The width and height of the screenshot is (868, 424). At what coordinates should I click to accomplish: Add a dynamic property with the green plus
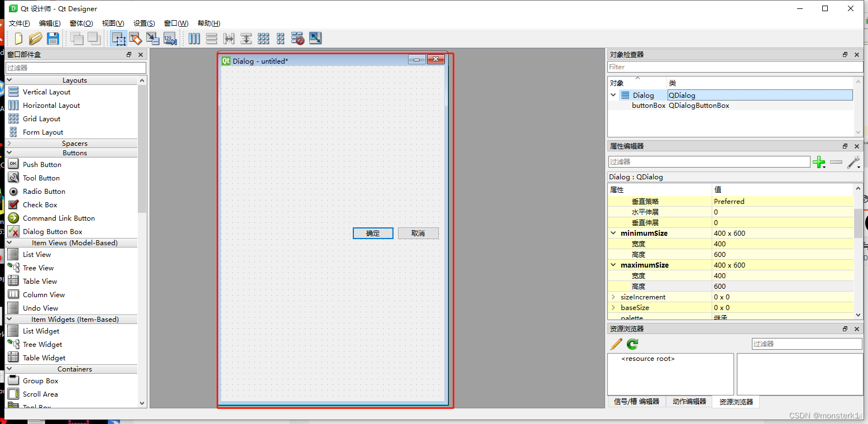pos(819,162)
